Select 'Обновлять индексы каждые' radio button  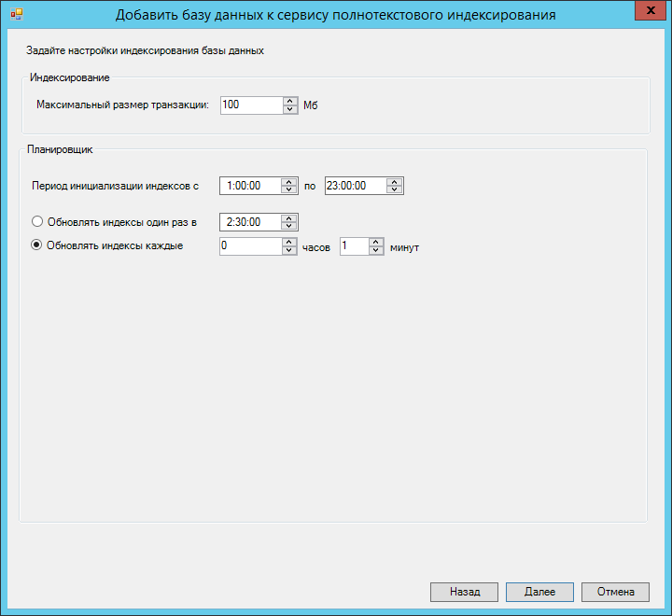pyautogui.click(x=38, y=246)
